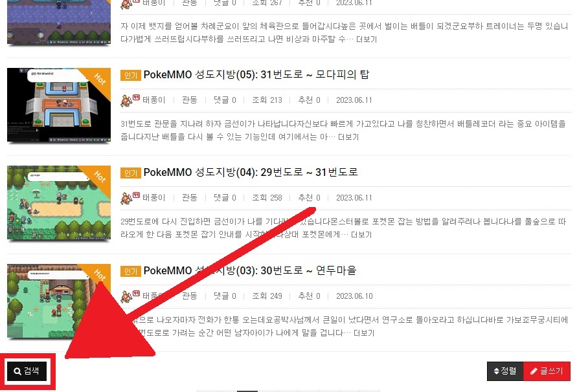577x392 pixels.
Task: Open post PokeMMO 성도지방(03) title
Action: click(x=250, y=270)
